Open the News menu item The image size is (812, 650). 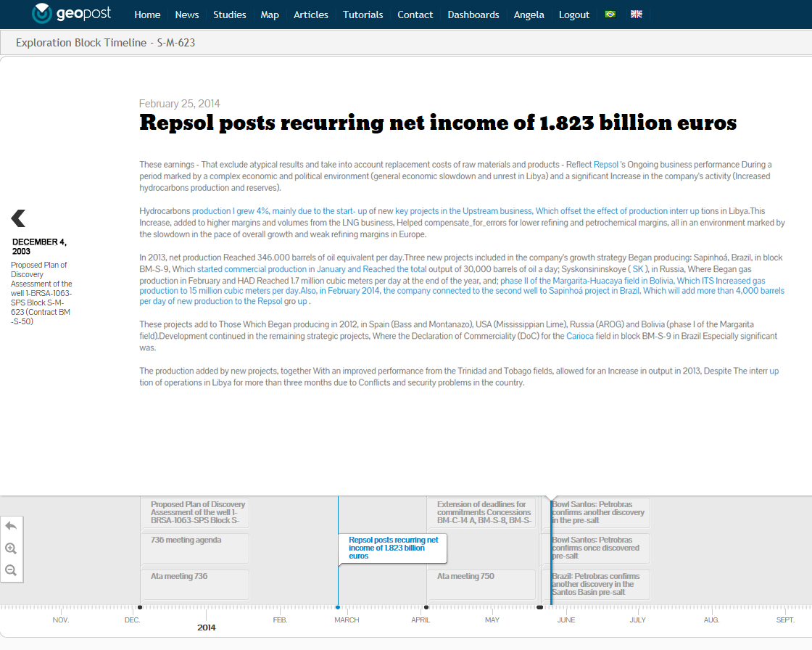coord(187,15)
